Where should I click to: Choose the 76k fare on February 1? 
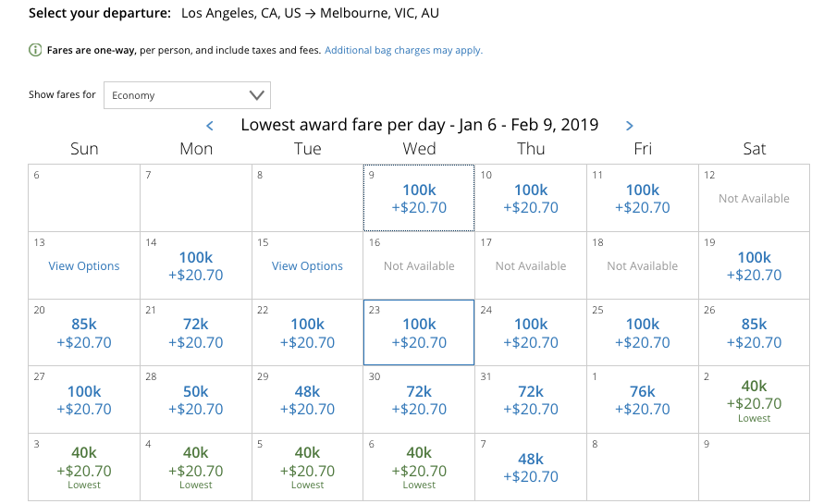[643, 400]
